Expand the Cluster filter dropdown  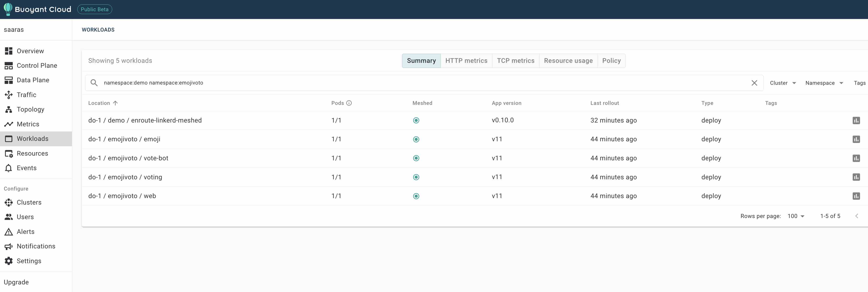click(783, 83)
